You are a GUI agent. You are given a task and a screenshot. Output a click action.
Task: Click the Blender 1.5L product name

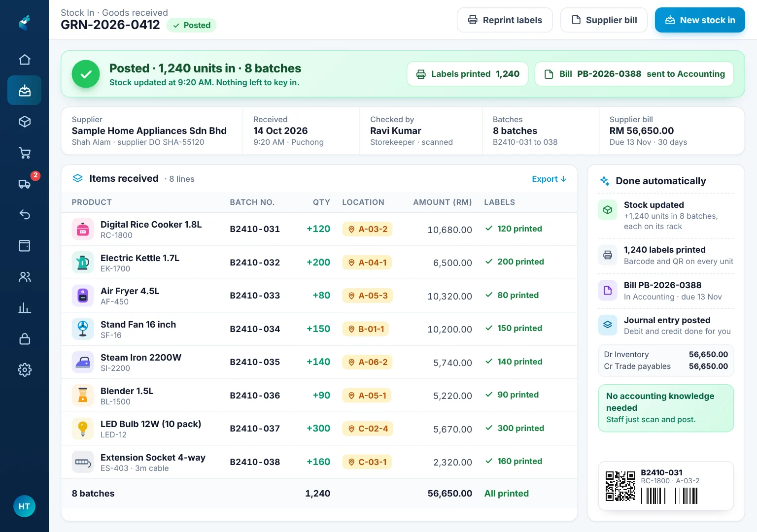(127, 391)
